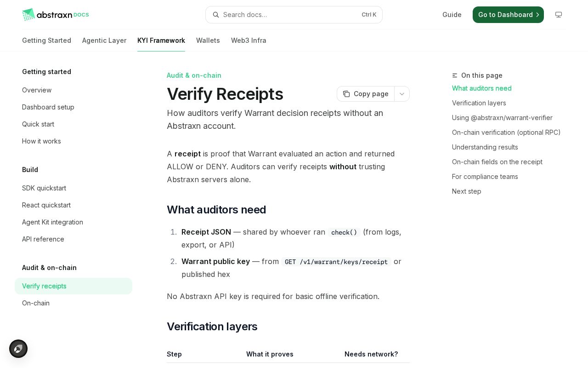Image resolution: width=588 pixels, height=368 pixels.
Task: Switch to the Getting Started tab
Action: (46, 40)
